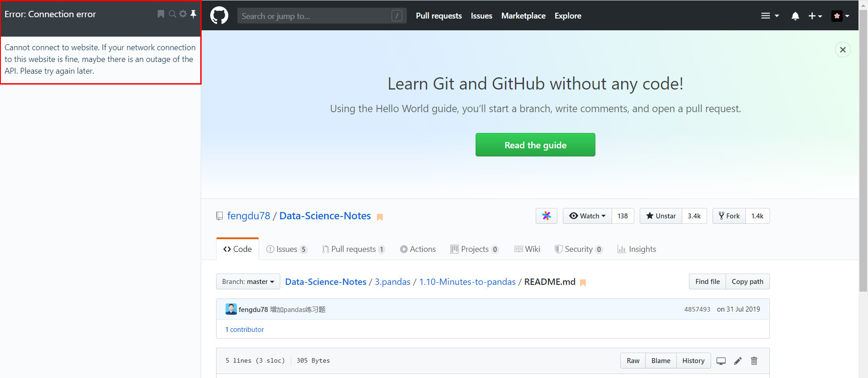Open 1.10-Minutes-to-pandas breadcrumb folder
868x378 pixels.
click(x=467, y=282)
